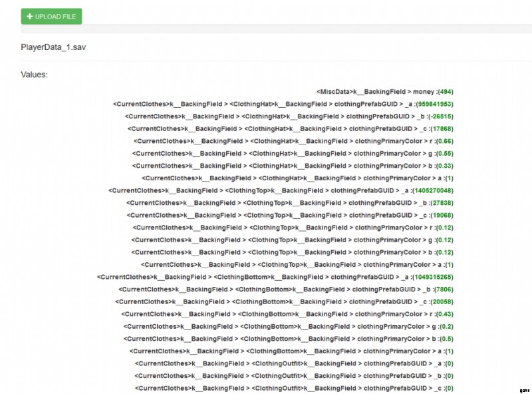This screenshot has width=532, height=394.
Task: Click the plus icon on Upload File
Action: coord(30,16)
